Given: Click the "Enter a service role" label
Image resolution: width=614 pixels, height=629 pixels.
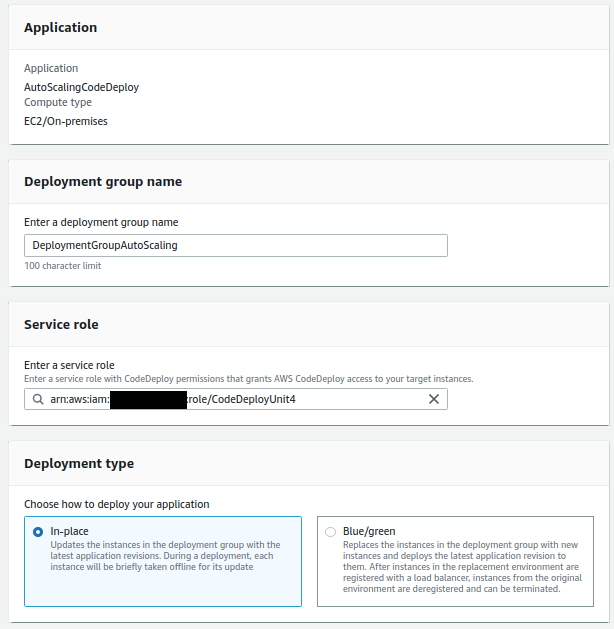Looking at the screenshot, I should pyautogui.click(x=69, y=366).
